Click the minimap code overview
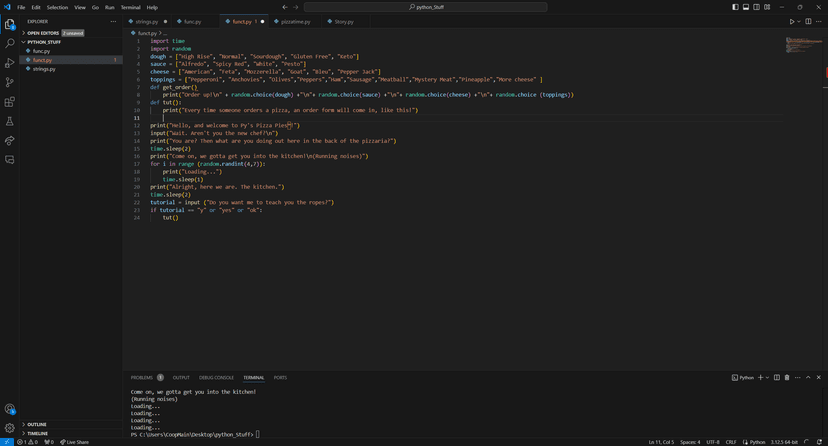 [804, 45]
